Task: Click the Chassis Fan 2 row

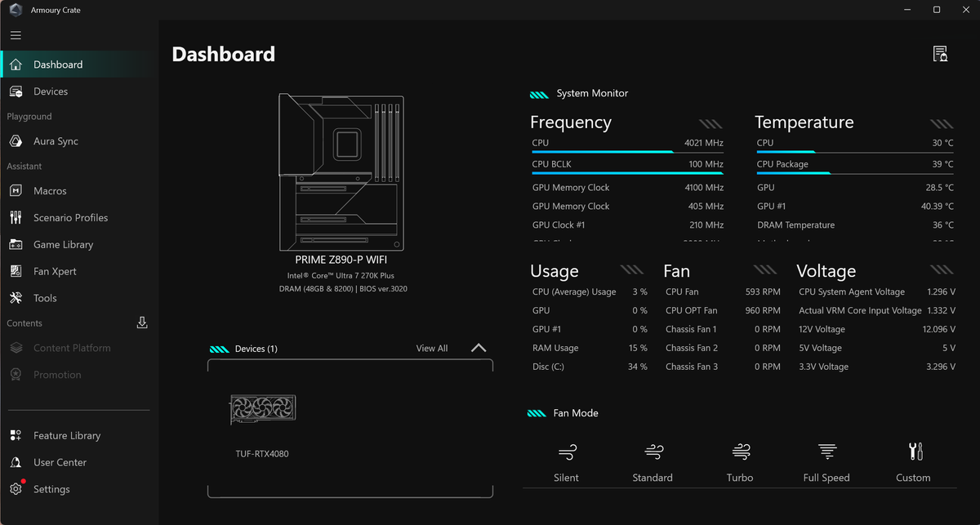Action: point(723,348)
